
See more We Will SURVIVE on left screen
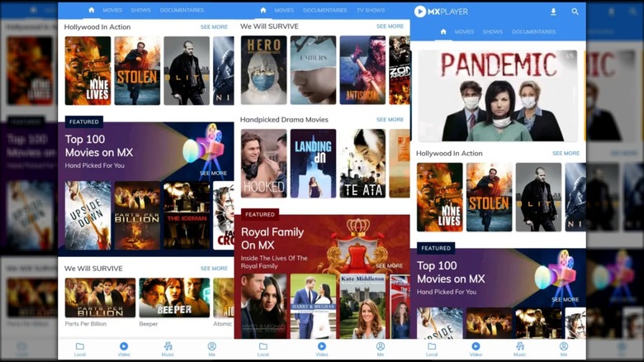[214, 269]
